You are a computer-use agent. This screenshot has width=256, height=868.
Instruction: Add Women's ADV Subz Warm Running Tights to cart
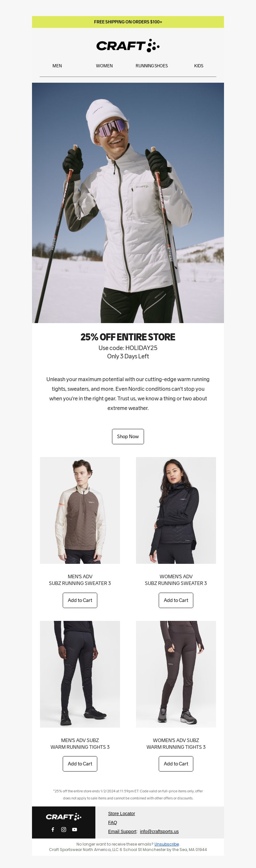click(176, 764)
